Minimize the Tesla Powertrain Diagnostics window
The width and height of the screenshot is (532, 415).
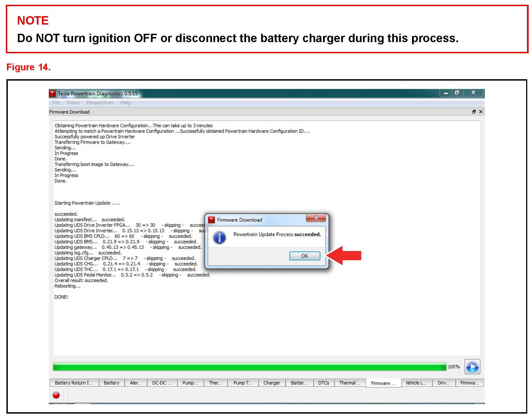pos(446,93)
